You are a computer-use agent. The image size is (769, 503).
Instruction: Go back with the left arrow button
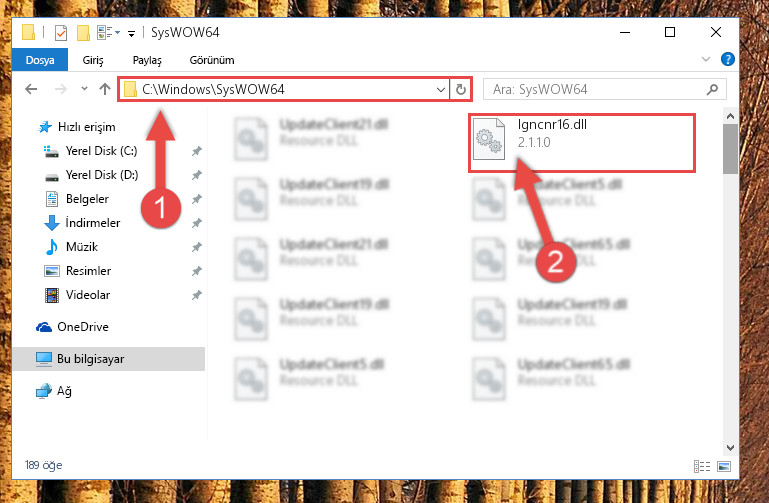pyautogui.click(x=31, y=89)
